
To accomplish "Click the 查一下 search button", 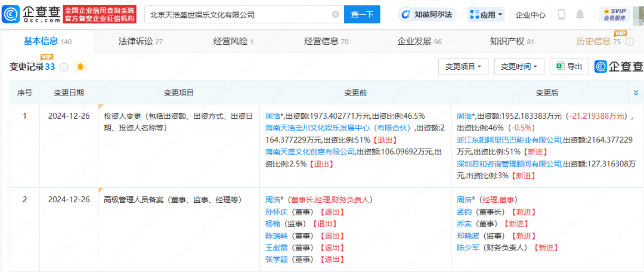I will click(363, 14).
